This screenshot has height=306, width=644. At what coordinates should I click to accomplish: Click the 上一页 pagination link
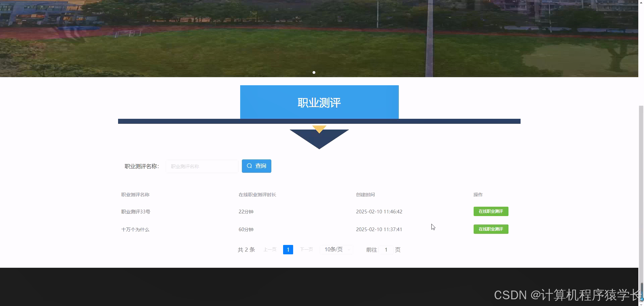269,249
